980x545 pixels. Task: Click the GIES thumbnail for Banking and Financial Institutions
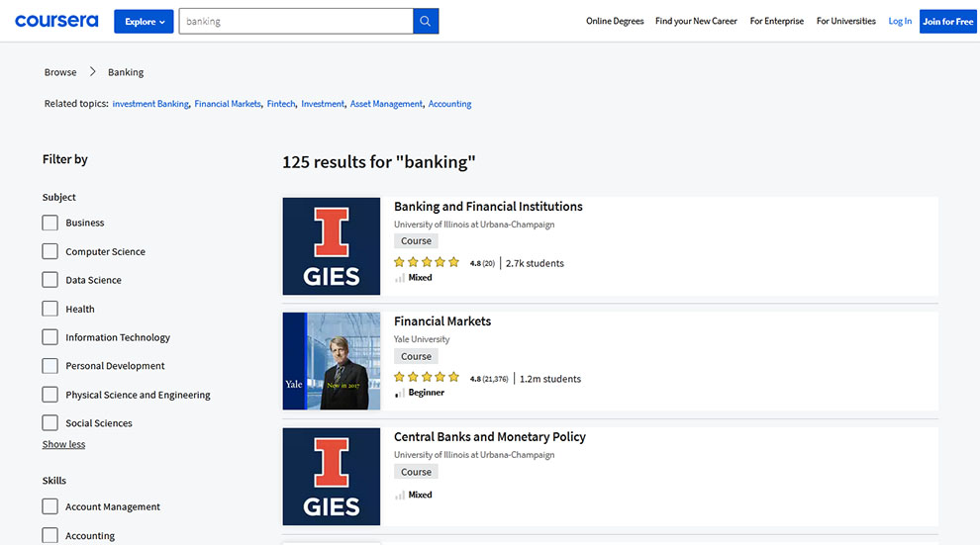(332, 246)
